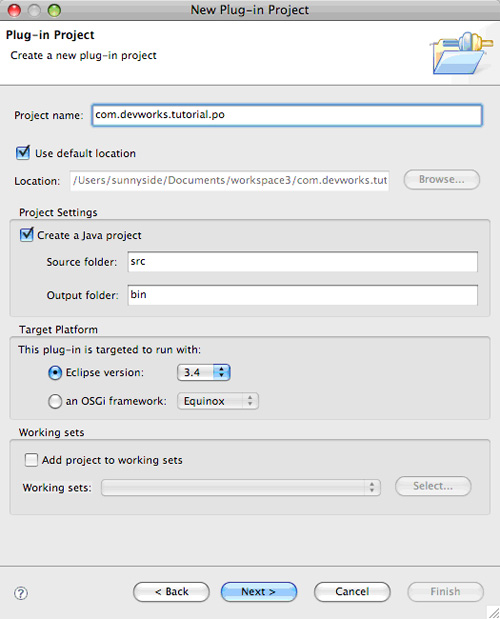This screenshot has height=619, width=500.
Task: Click the Source folder field containing src
Action: (x=303, y=262)
